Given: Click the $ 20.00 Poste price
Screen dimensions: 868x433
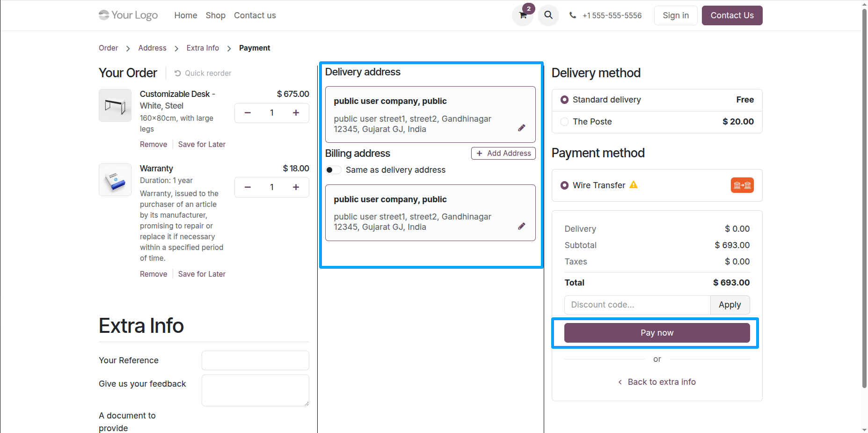Looking at the screenshot, I should click(x=738, y=122).
